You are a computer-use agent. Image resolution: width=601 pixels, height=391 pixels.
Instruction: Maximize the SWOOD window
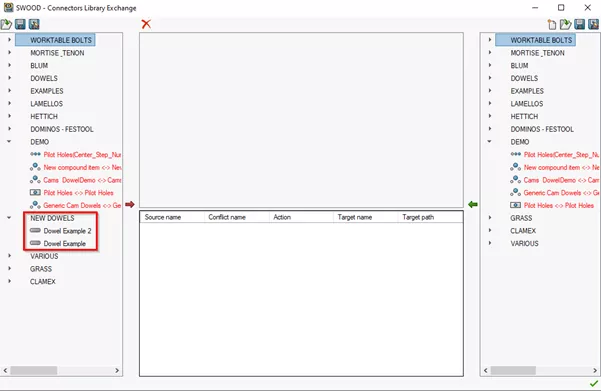pyautogui.click(x=561, y=7)
